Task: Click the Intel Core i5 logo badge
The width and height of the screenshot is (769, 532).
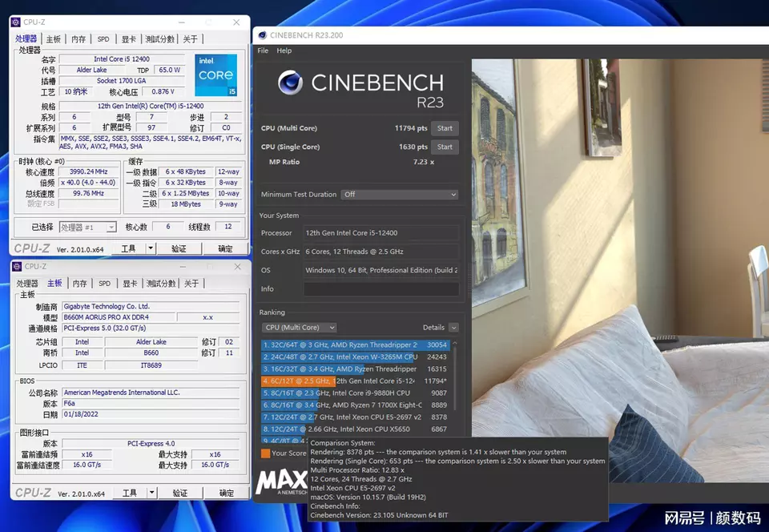Action: click(x=215, y=75)
